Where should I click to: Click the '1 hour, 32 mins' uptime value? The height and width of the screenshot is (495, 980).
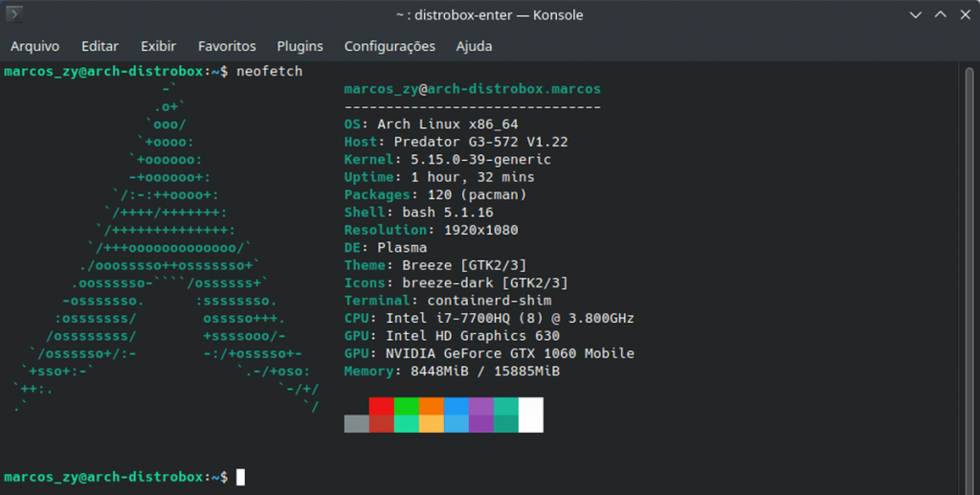[473, 177]
